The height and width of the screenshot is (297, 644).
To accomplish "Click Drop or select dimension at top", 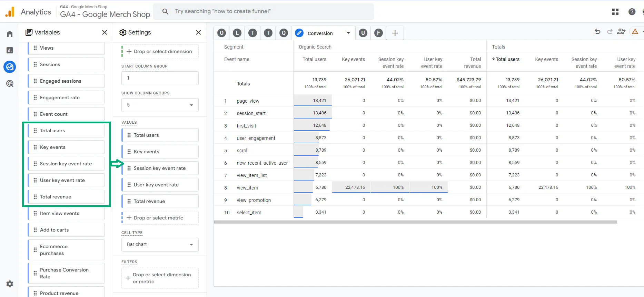I will (x=160, y=51).
